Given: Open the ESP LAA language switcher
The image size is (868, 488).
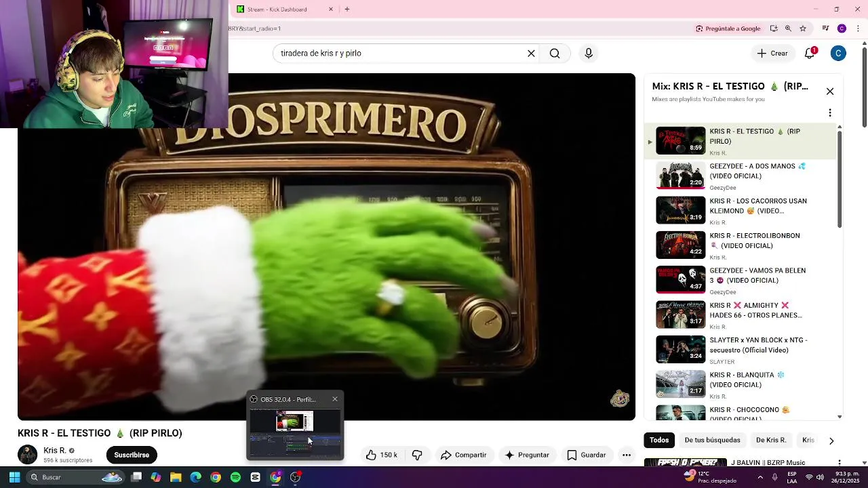Looking at the screenshot, I should pyautogui.click(x=792, y=477).
